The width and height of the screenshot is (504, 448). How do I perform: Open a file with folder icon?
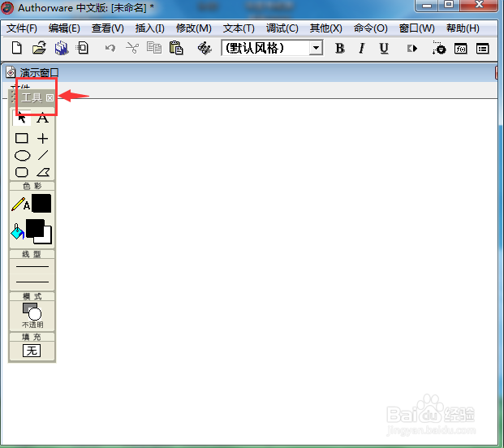[39, 48]
